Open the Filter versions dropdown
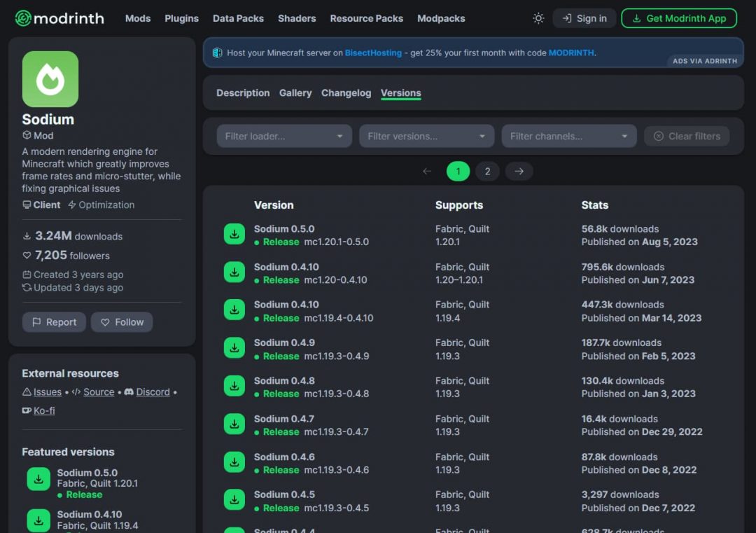The width and height of the screenshot is (756, 533). [x=426, y=136]
